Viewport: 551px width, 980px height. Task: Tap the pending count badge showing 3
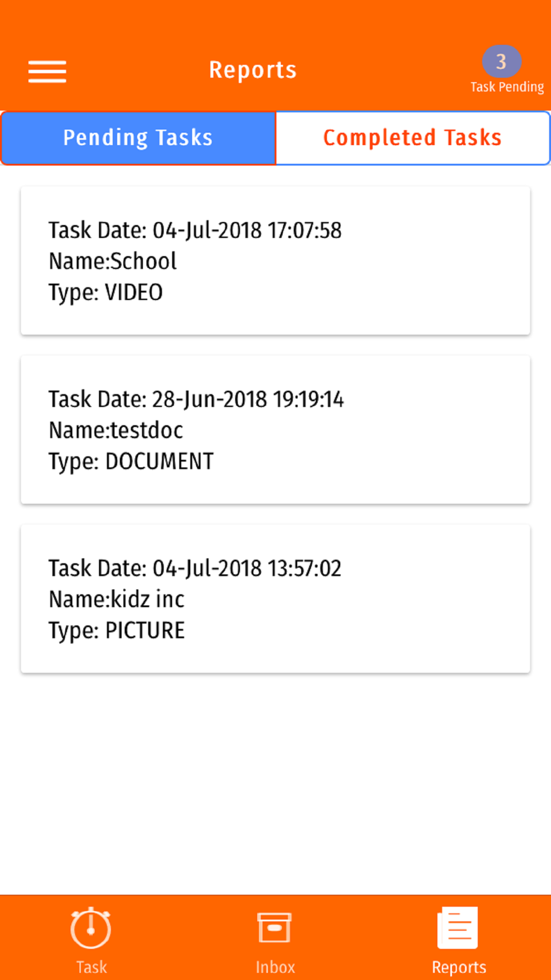(501, 61)
